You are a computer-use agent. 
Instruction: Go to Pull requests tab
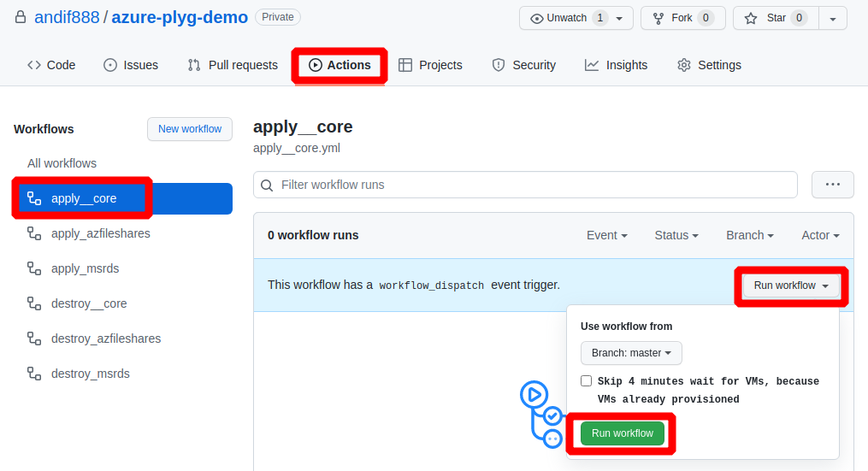click(233, 65)
